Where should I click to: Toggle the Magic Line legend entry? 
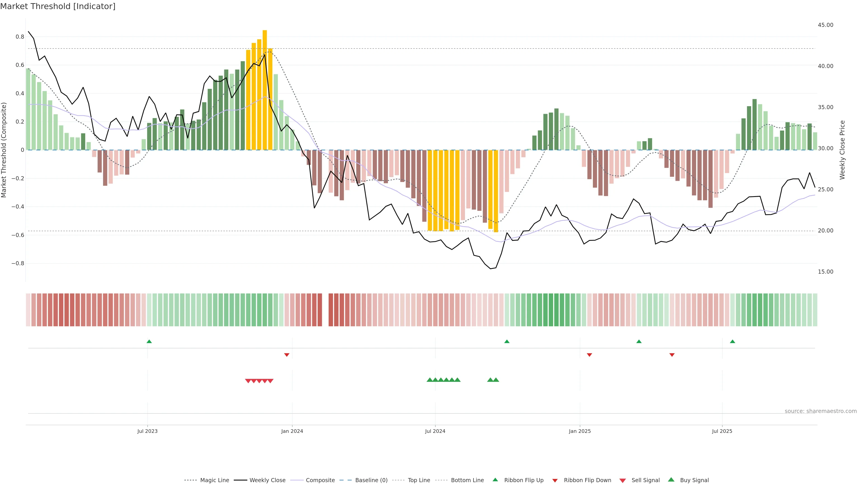coord(214,480)
